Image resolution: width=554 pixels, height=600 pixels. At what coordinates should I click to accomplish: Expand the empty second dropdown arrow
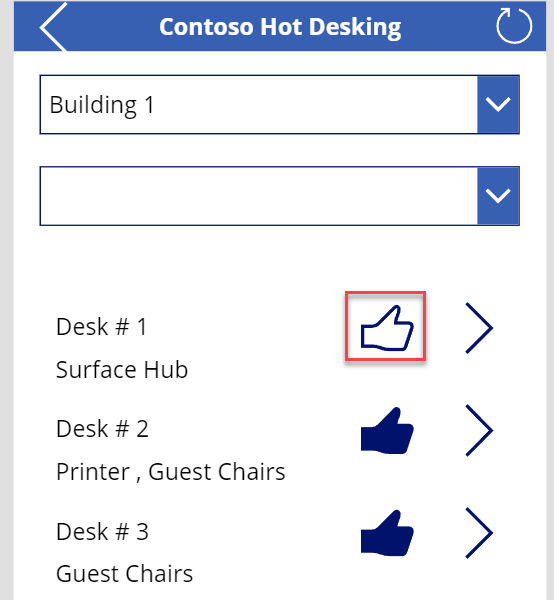[x=498, y=196]
